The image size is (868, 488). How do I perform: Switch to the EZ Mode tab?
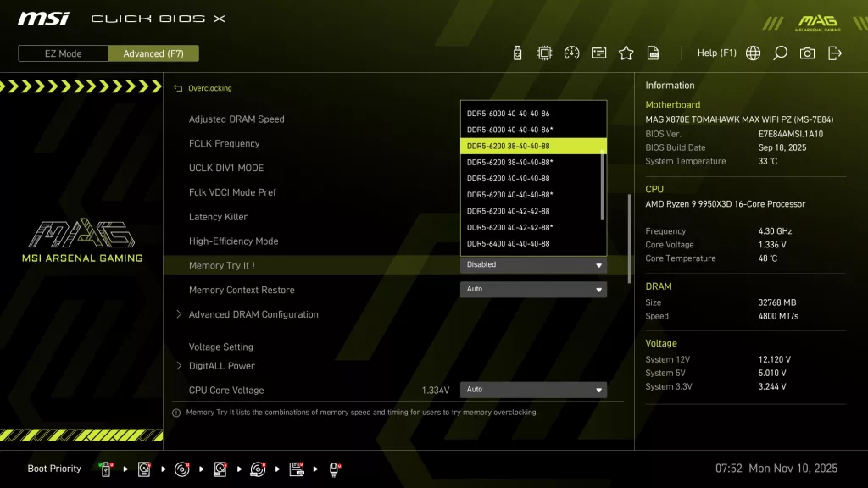point(62,53)
